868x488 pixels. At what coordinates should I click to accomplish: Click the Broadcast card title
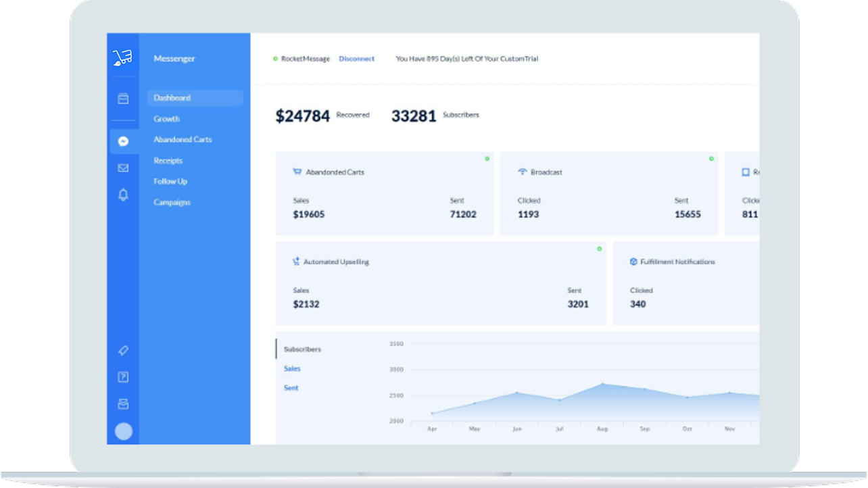[x=546, y=172]
